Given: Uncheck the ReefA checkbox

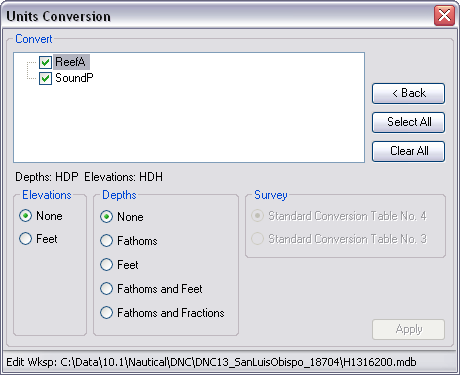Looking at the screenshot, I should tap(45, 62).
